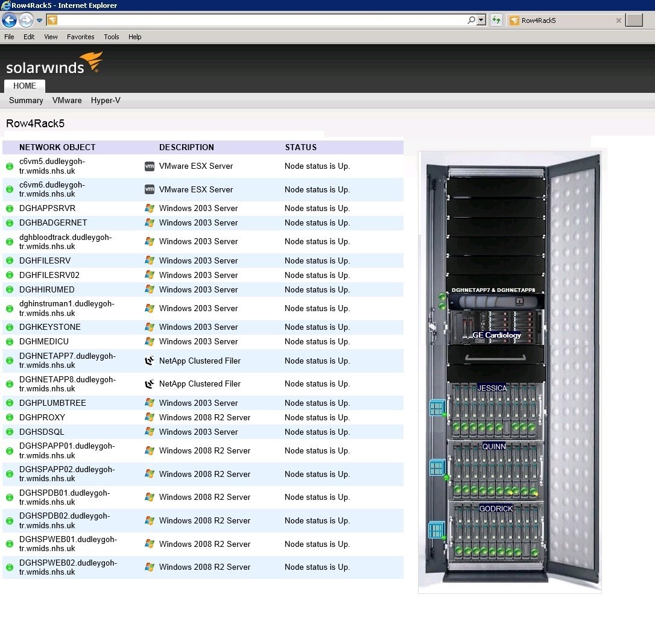Click the JESSICA blade enclosure label

492,388
